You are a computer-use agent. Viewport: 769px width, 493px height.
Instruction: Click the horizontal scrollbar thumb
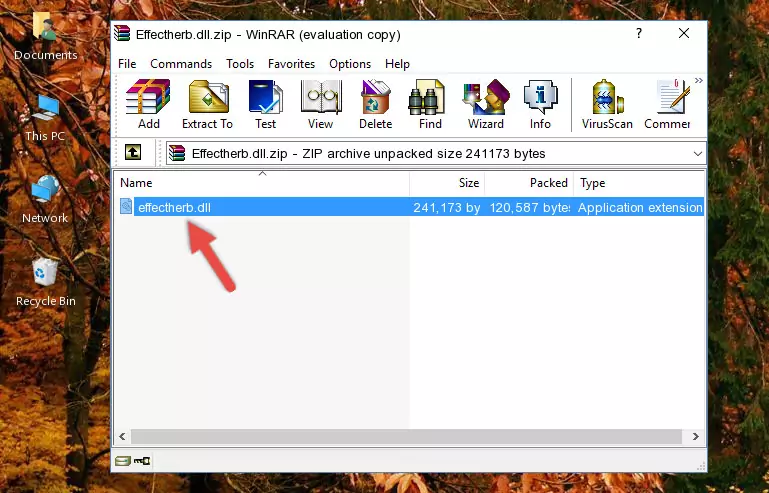(406, 436)
